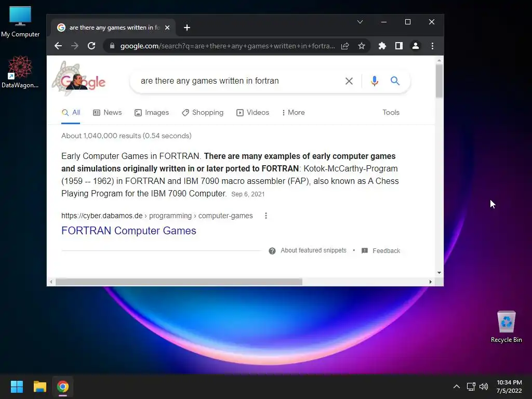Select the DataWagon desktop shortcut
532x399 pixels.
tap(20, 72)
